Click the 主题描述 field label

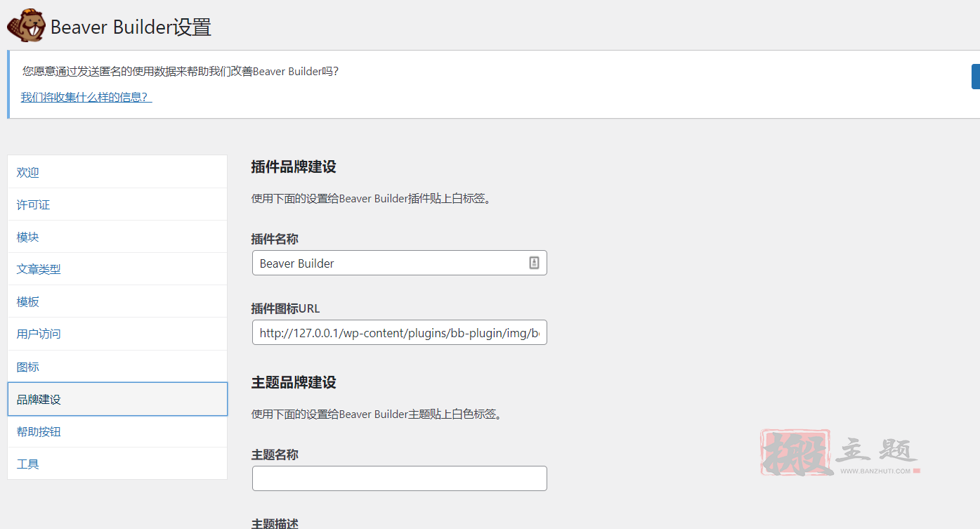coord(275,523)
